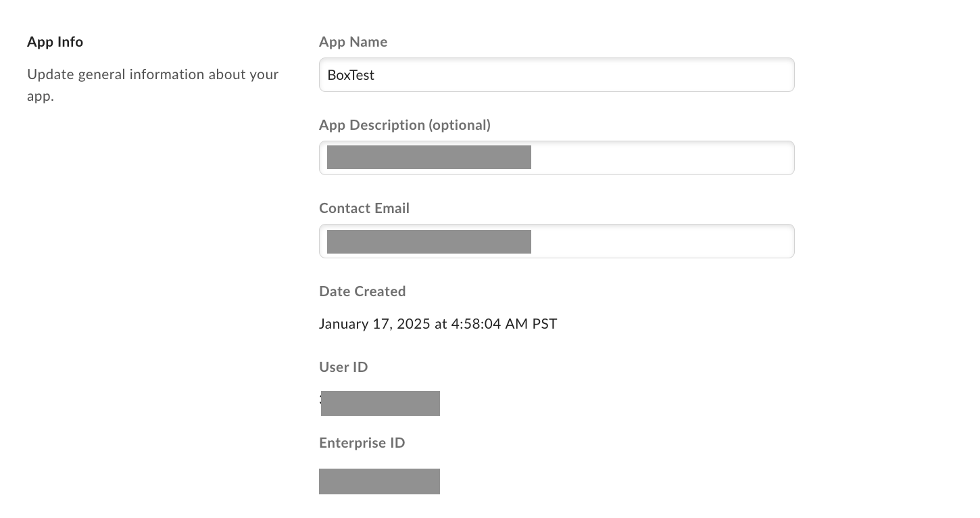The width and height of the screenshot is (980, 518).
Task: Click the "App Name" field label
Action: (x=353, y=42)
